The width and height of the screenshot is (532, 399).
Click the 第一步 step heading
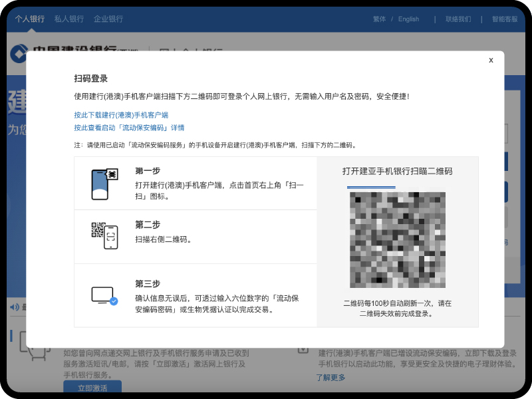(148, 171)
